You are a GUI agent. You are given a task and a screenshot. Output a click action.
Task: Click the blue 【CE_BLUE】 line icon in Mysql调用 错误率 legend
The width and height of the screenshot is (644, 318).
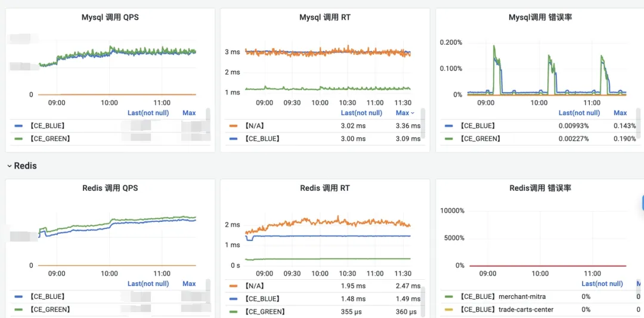449,126
